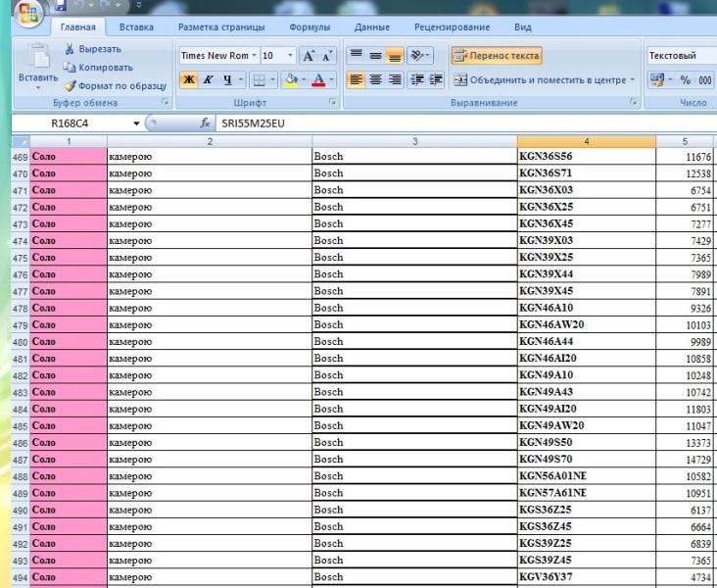This screenshot has height=588, width=717.
Task: Click the Name Box showing R168C4
Action: [x=72, y=123]
